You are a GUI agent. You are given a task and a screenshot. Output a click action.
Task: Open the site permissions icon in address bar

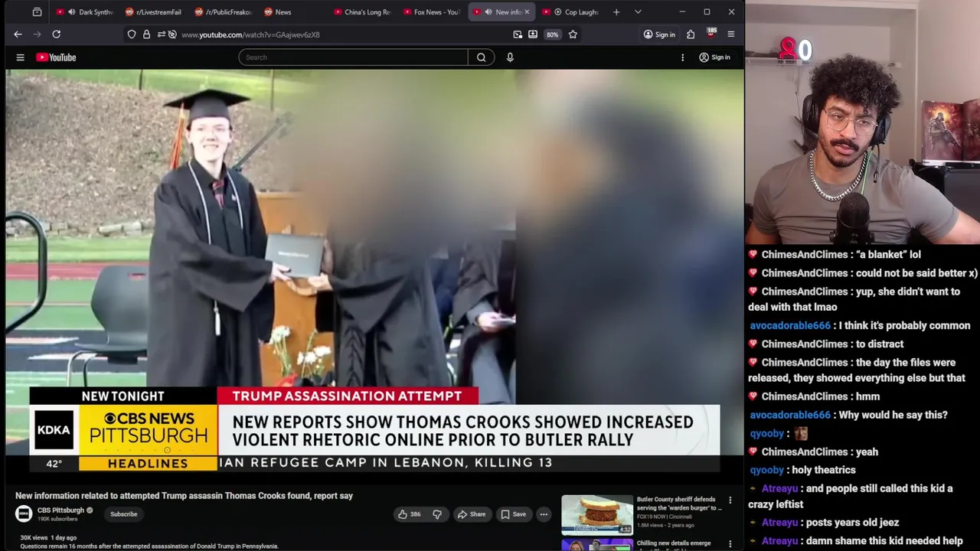click(x=161, y=34)
